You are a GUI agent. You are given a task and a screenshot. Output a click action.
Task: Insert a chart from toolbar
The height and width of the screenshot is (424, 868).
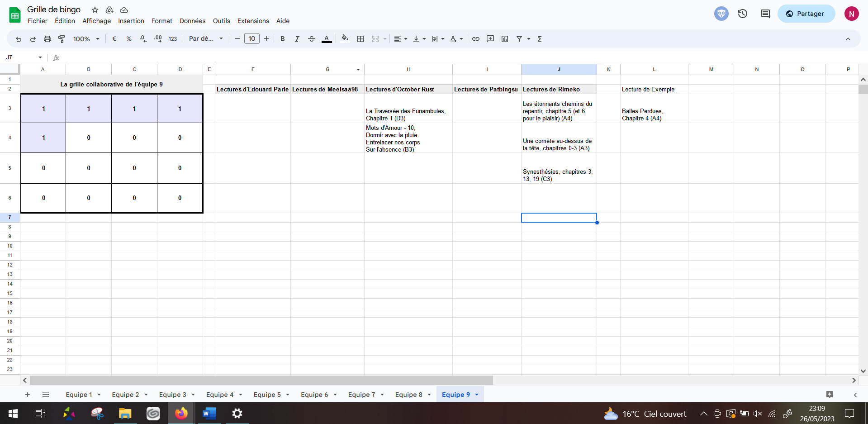click(x=505, y=39)
